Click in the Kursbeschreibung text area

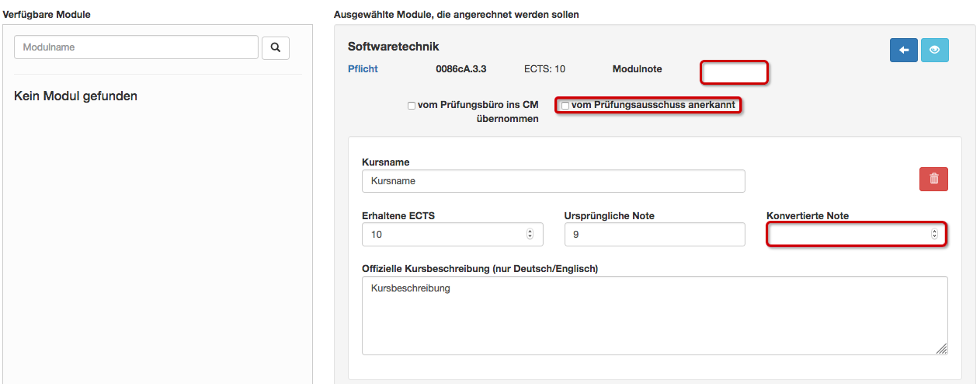(x=655, y=316)
